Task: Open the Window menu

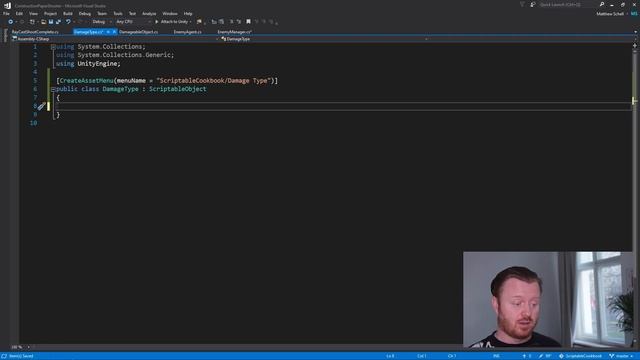Action: coord(170,13)
